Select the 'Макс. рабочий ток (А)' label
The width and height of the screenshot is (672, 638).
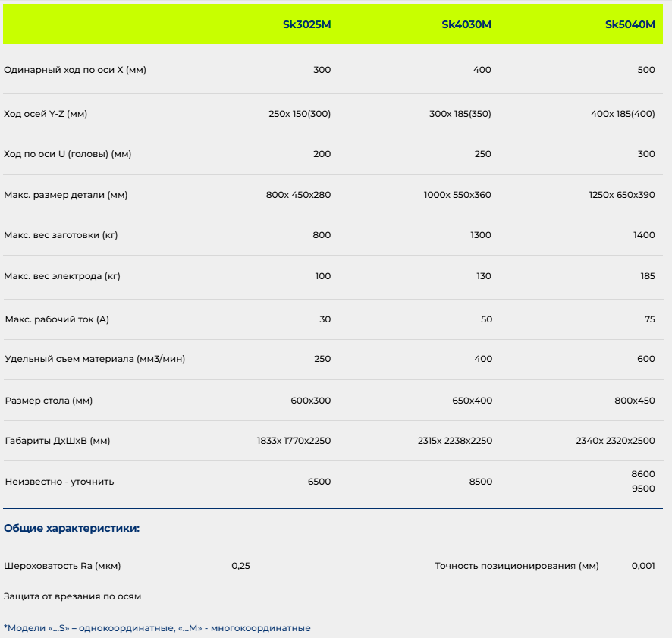point(57,319)
